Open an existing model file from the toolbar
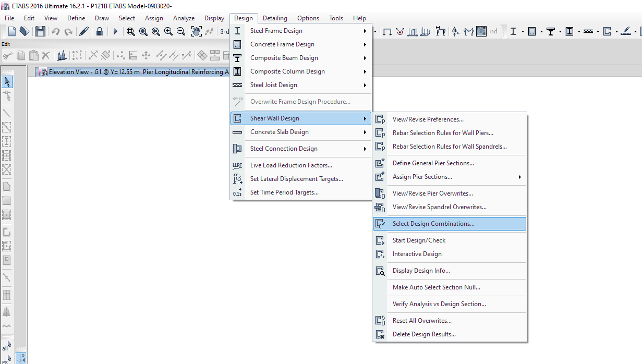 point(24,31)
